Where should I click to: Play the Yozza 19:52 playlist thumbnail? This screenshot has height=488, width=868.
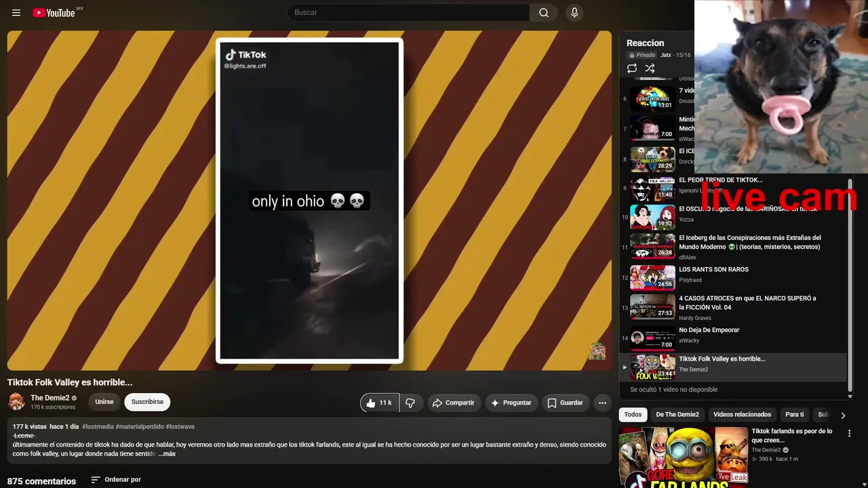click(652, 218)
